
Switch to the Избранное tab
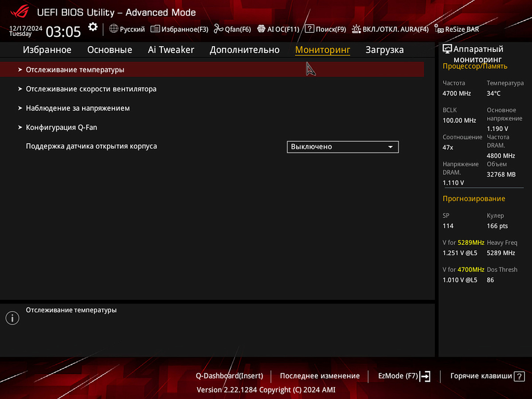(x=47, y=50)
